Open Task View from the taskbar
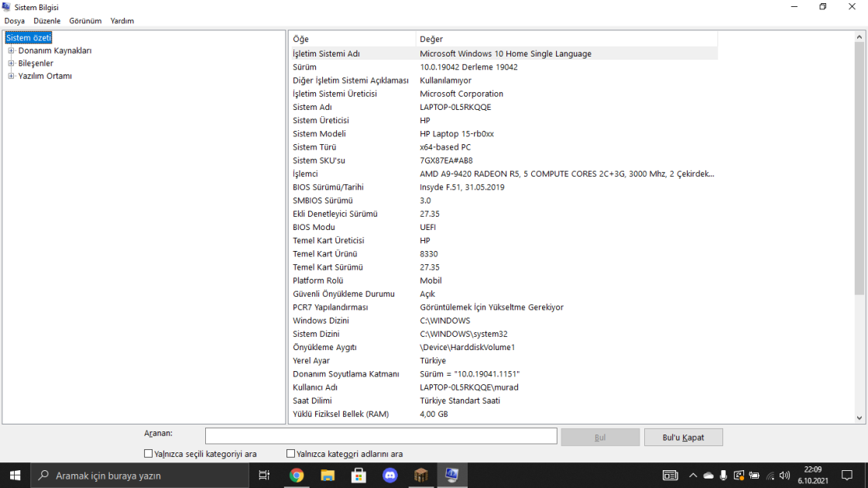 pos(264,476)
